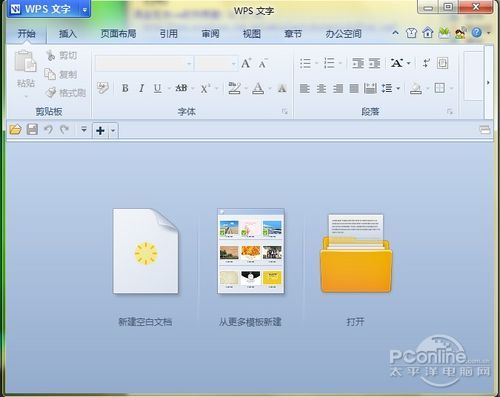Collapse the ribbon with caret icon
This screenshot has height=397, width=500.
point(395,33)
